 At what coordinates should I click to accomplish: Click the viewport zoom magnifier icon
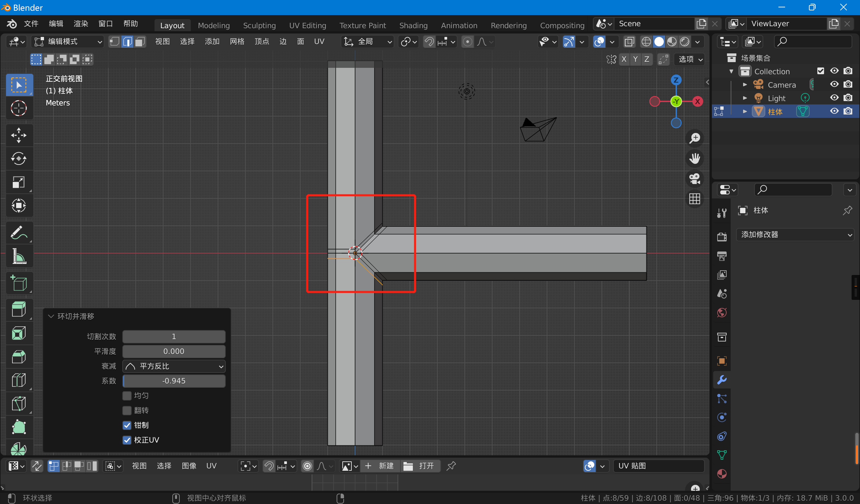click(694, 138)
